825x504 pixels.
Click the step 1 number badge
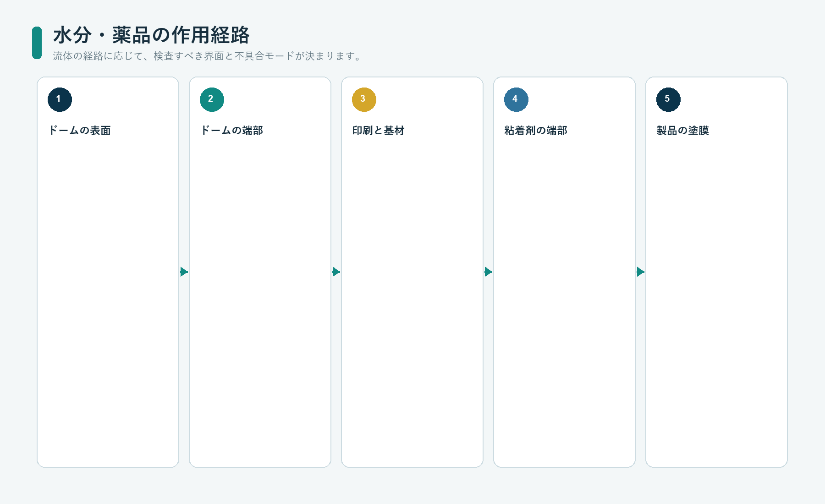pos(60,99)
